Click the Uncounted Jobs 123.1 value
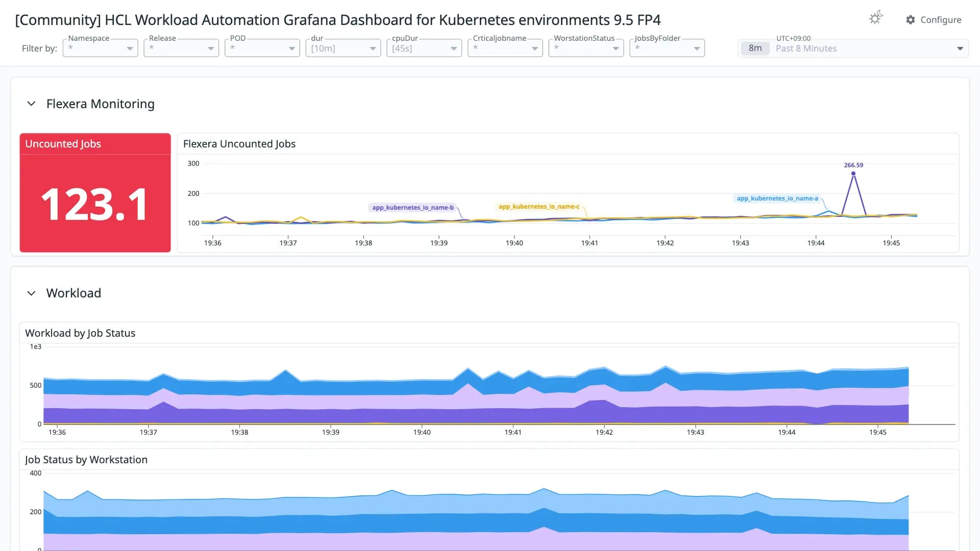Viewport: 980px width, 551px height. [x=95, y=204]
